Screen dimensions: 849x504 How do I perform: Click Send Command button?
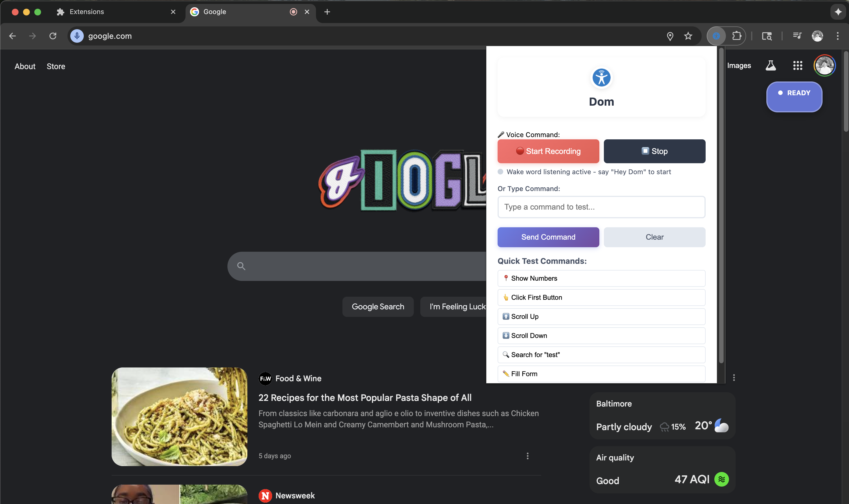(x=548, y=237)
